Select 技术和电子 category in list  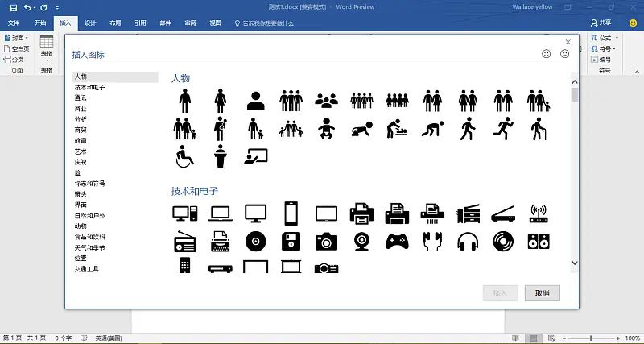point(89,87)
